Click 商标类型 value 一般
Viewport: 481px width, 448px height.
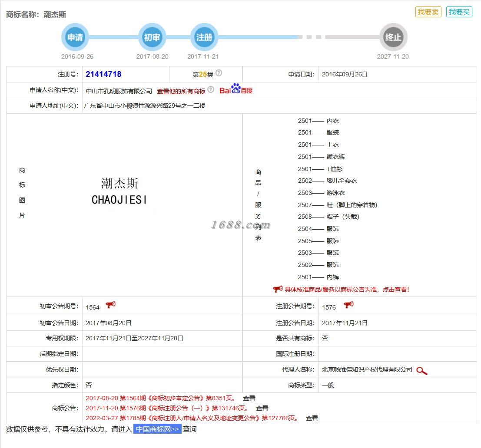328,385
